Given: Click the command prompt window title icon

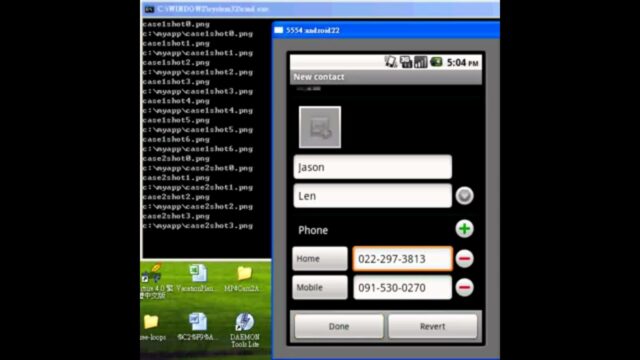Looking at the screenshot, I should [x=149, y=9].
